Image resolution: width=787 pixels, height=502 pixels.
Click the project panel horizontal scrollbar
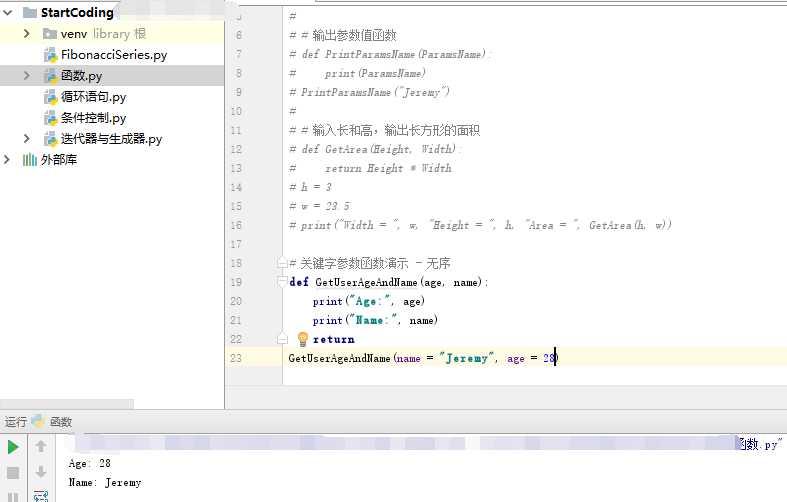(67, 404)
